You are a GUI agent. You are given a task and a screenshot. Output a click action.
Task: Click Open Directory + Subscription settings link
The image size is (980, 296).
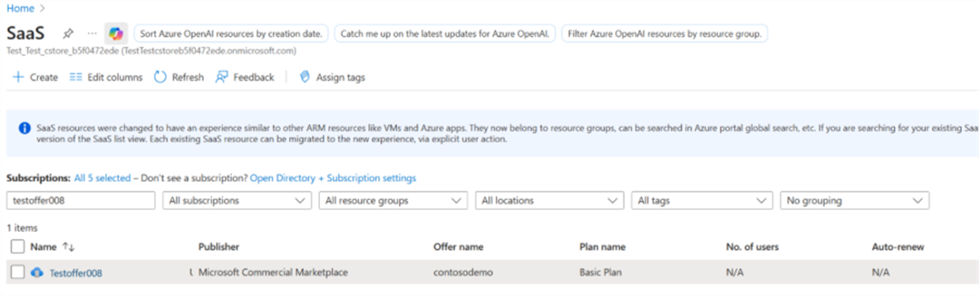point(333,178)
